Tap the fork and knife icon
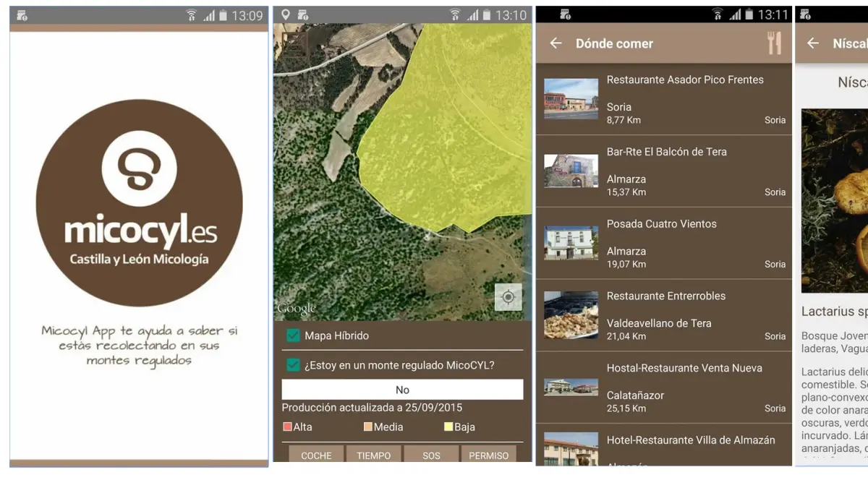Screen dimensions: 868x488 (x=774, y=43)
